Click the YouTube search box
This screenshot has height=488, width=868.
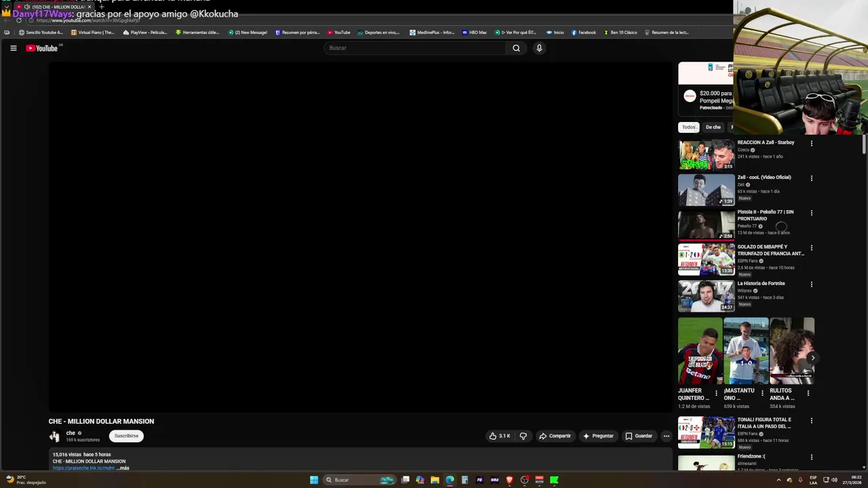415,48
